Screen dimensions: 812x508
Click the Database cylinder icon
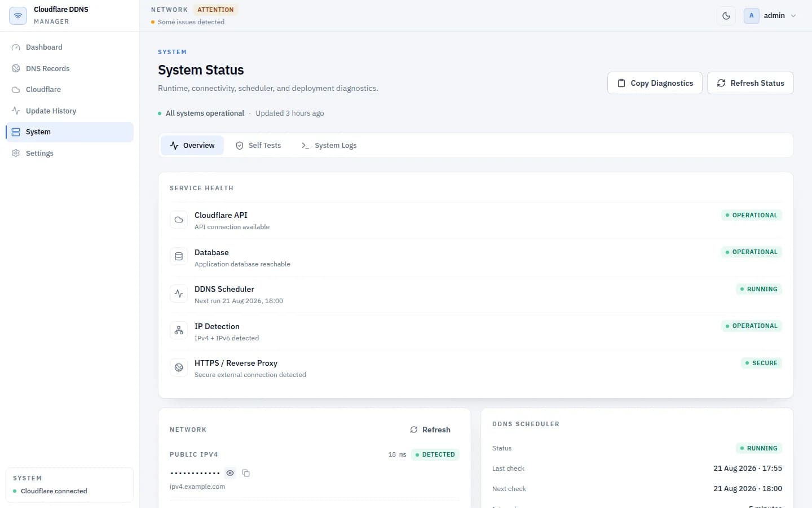(x=179, y=256)
